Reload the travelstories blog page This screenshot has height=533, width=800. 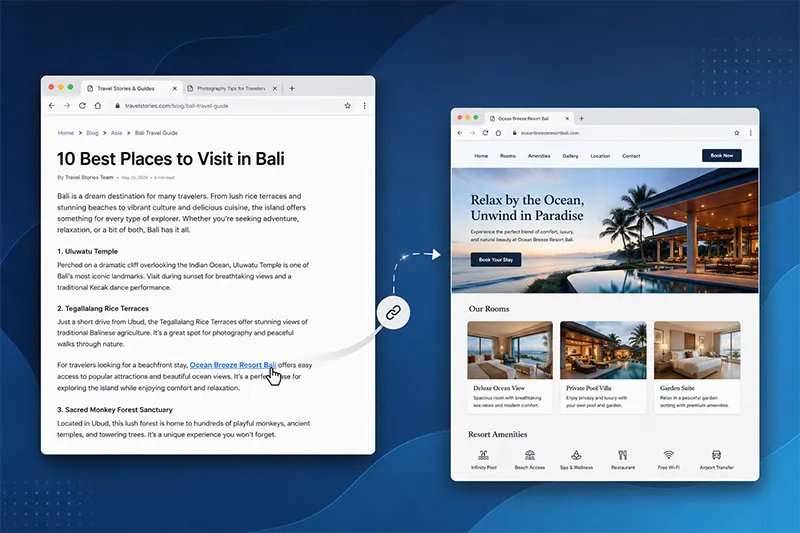[x=82, y=106]
